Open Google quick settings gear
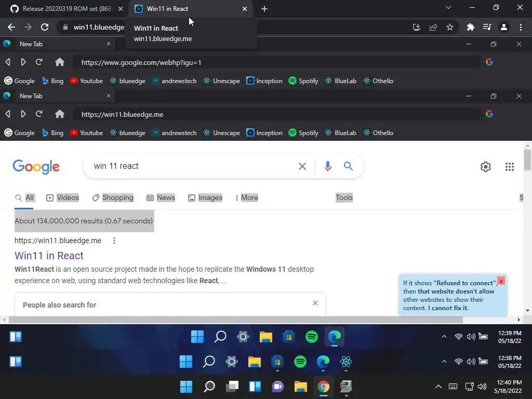Viewport: 532px width, 399px height. (x=486, y=167)
